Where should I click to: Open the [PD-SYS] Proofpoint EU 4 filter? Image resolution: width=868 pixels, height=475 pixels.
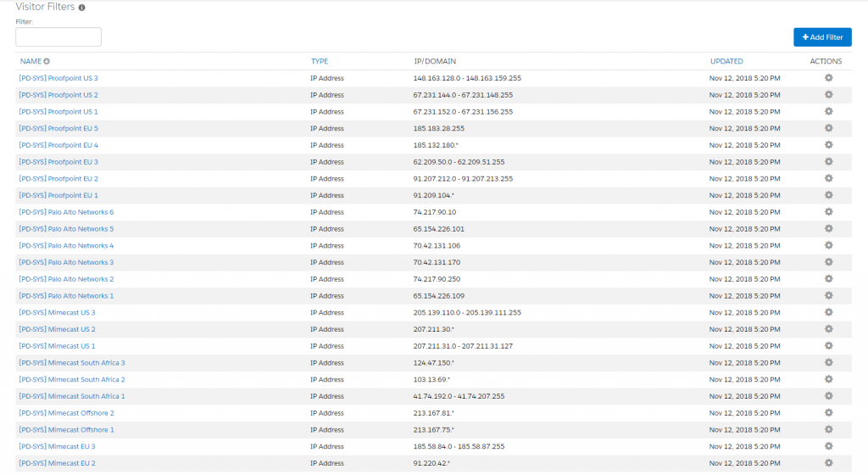pyautogui.click(x=58, y=145)
